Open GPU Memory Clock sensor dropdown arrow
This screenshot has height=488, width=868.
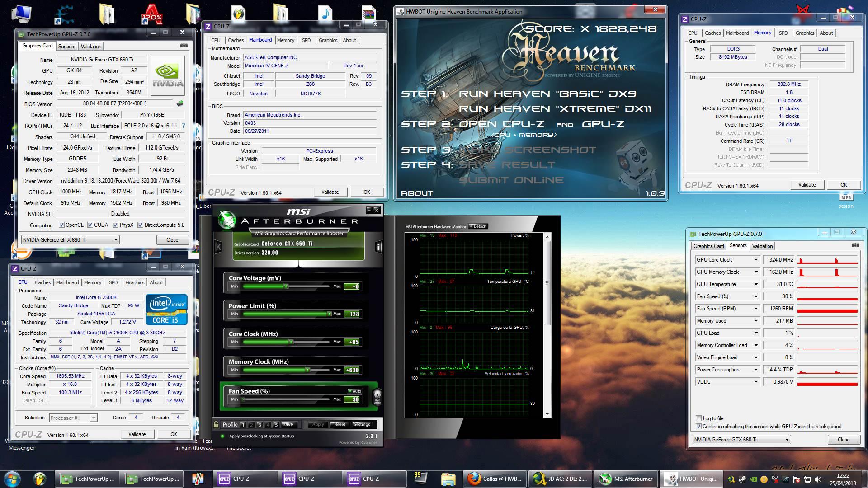coord(756,272)
